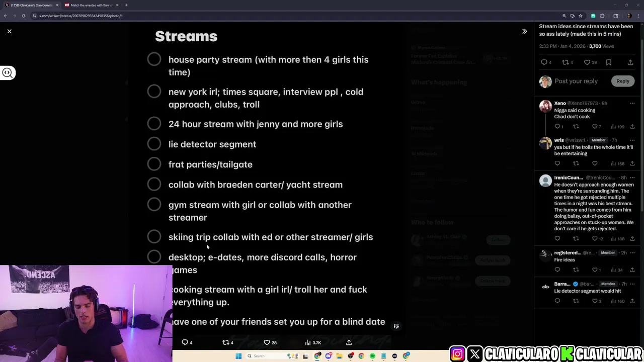Click the reply count icon in sidebar post
Image resolution: width=644 pixels, height=362 pixels.
coord(544,62)
